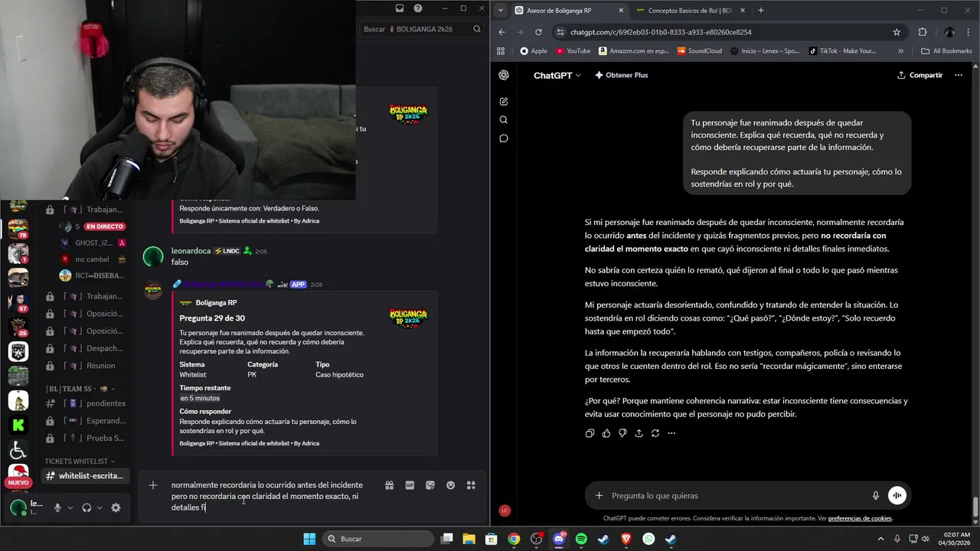The height and width of the screenshot is (551, 980).
Task: Search chats in ChatGPT sidebar
Action: (x=504, y=119)
